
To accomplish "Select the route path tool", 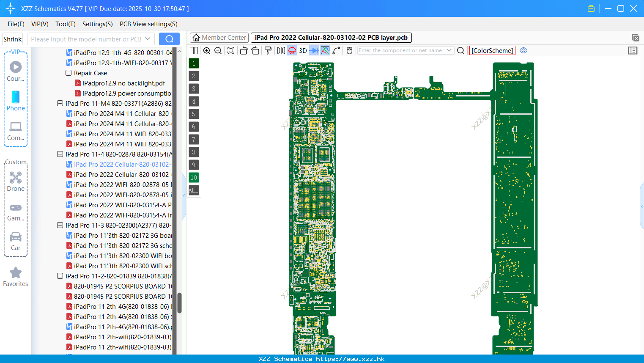I will pos(337,50).
